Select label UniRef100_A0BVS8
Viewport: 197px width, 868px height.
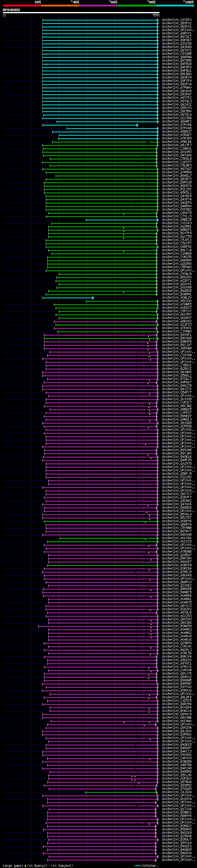tap(177, 565)
